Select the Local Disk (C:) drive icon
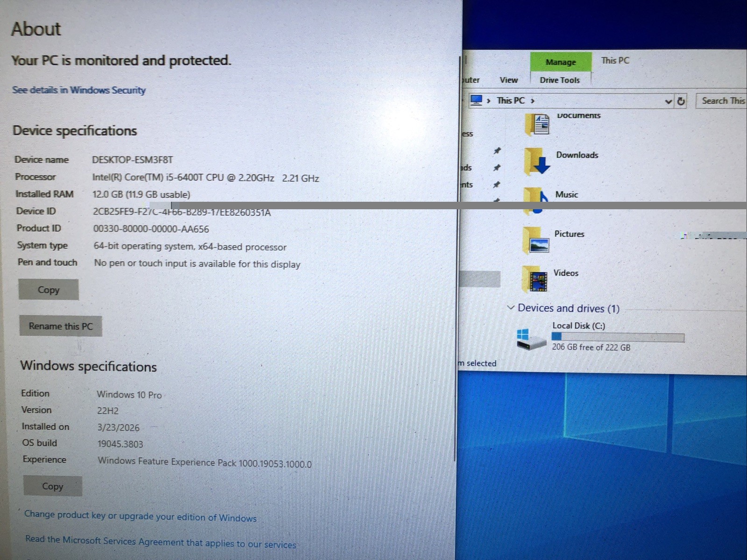Image resolution: width=747 pixels, height=560 pixels. 531,339
